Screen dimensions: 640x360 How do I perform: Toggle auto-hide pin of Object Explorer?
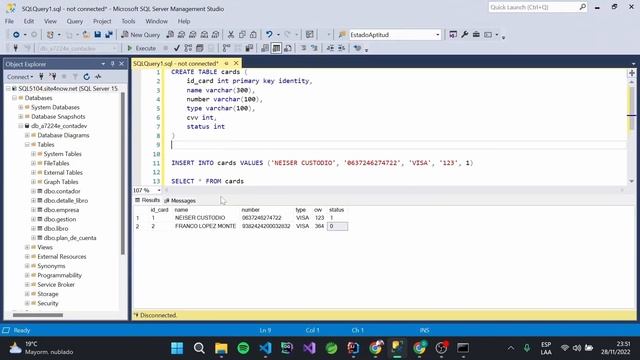pos(113,64)
